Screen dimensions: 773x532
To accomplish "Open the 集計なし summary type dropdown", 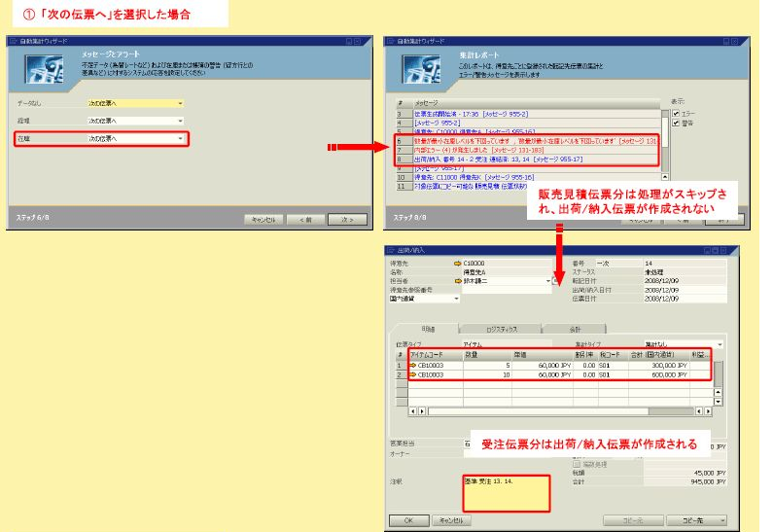I will coord(720,344).
